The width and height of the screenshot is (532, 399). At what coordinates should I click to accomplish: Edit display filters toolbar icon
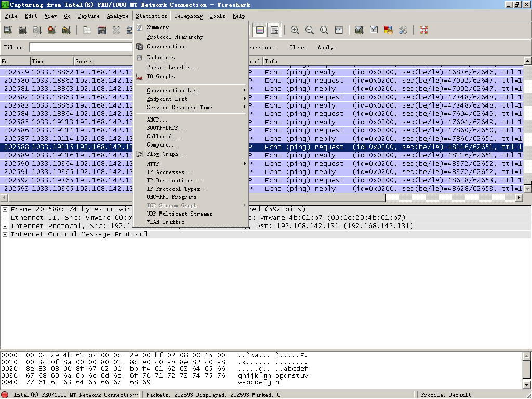point(374,30)
